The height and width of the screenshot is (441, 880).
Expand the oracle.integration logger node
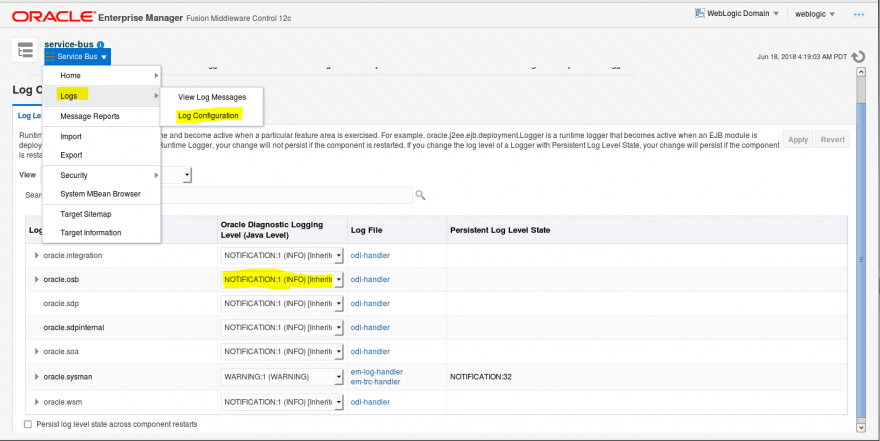[37, 255]
